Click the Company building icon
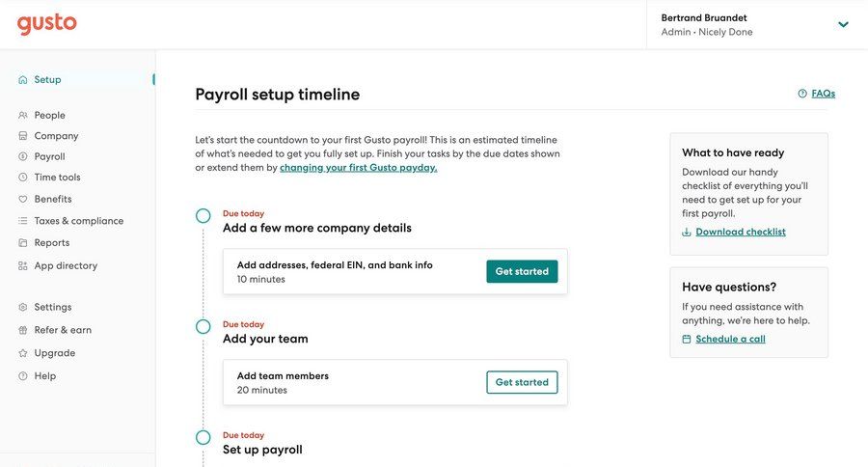The height and width of the screenshot is (467, 868). (23, 136)
